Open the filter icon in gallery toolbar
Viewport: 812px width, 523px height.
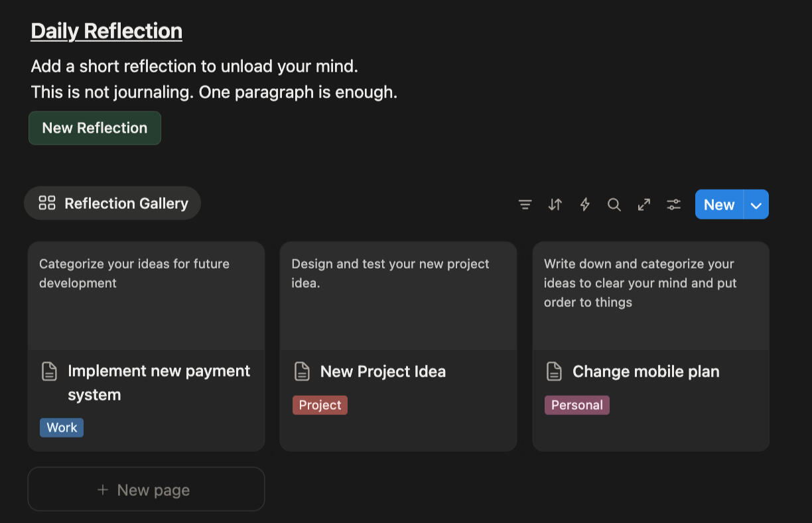(525, 205)
